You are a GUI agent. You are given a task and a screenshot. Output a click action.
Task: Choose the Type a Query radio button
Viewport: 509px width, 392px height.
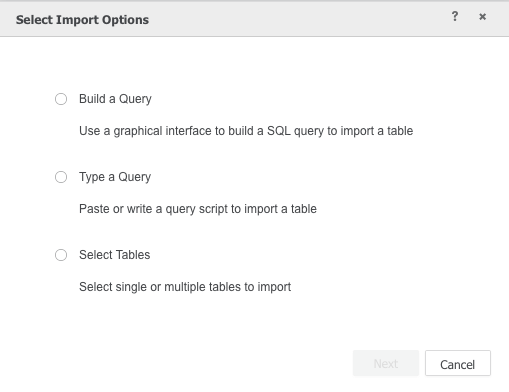[61, 177]
